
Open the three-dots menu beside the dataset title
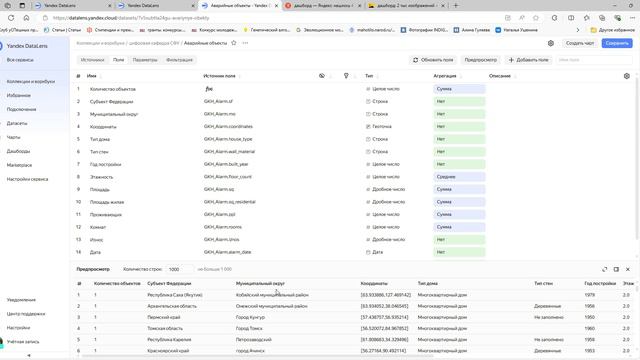click(x=245, y=43)
